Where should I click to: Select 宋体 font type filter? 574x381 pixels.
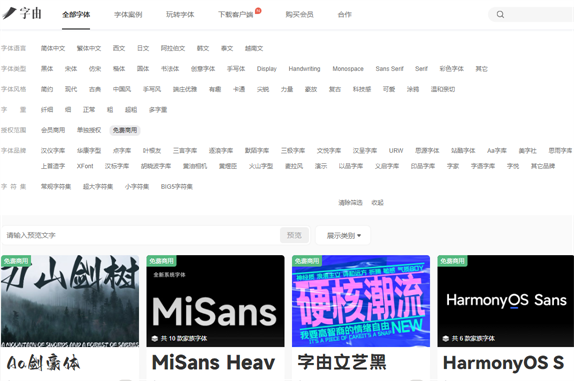point(71,69)
